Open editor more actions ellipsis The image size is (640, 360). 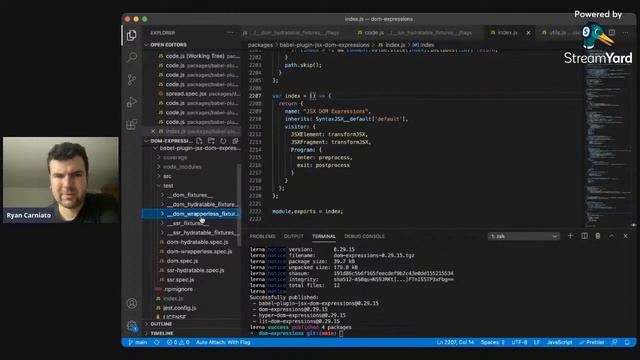pyautogui.click(x=625, y=33)
